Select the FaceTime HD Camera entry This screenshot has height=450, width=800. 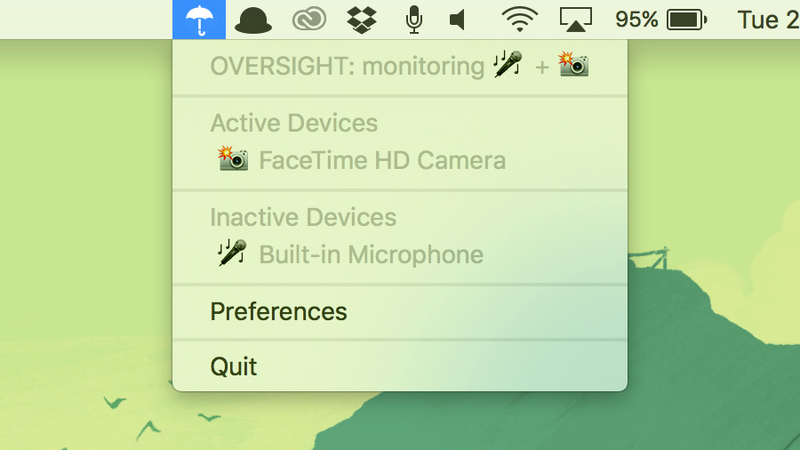click(400, 160)
